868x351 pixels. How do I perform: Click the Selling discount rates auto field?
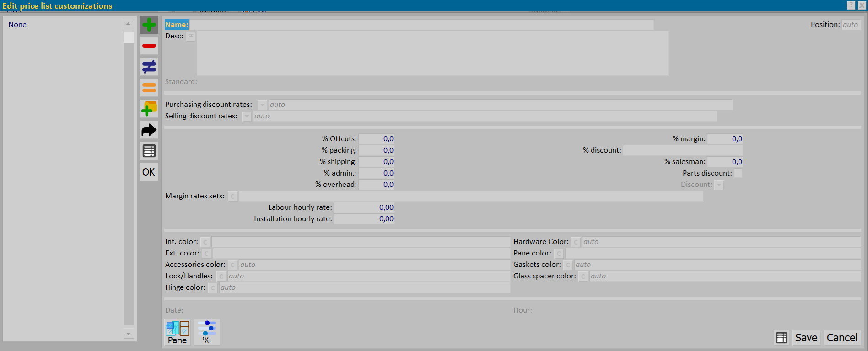point(485,116)
